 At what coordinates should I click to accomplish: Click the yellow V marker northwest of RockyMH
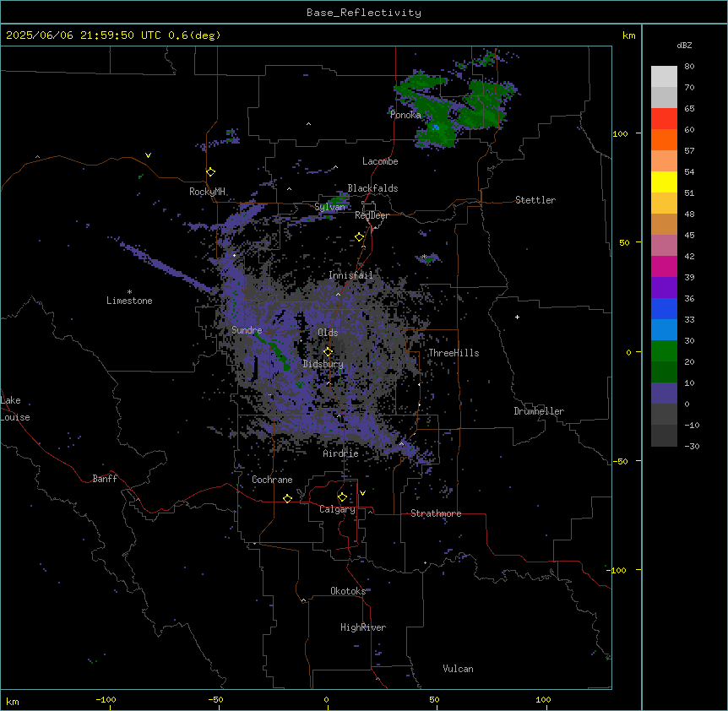(148, 155)
